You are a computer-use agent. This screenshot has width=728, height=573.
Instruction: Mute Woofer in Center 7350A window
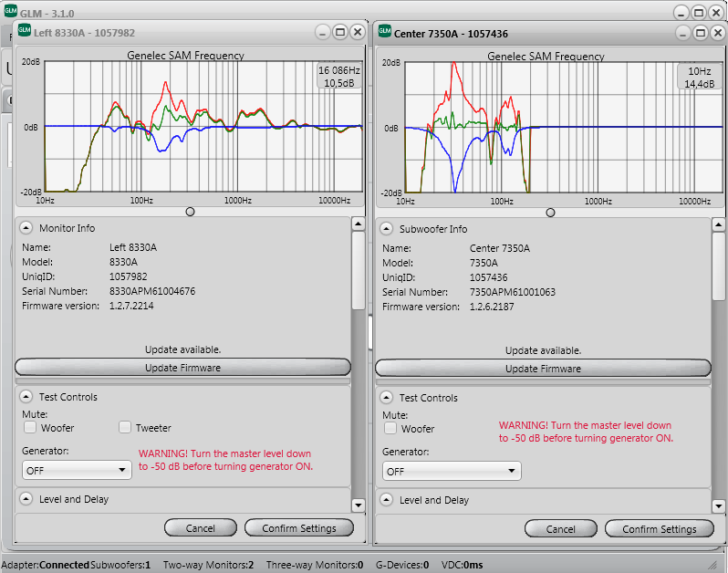[390, 428]
